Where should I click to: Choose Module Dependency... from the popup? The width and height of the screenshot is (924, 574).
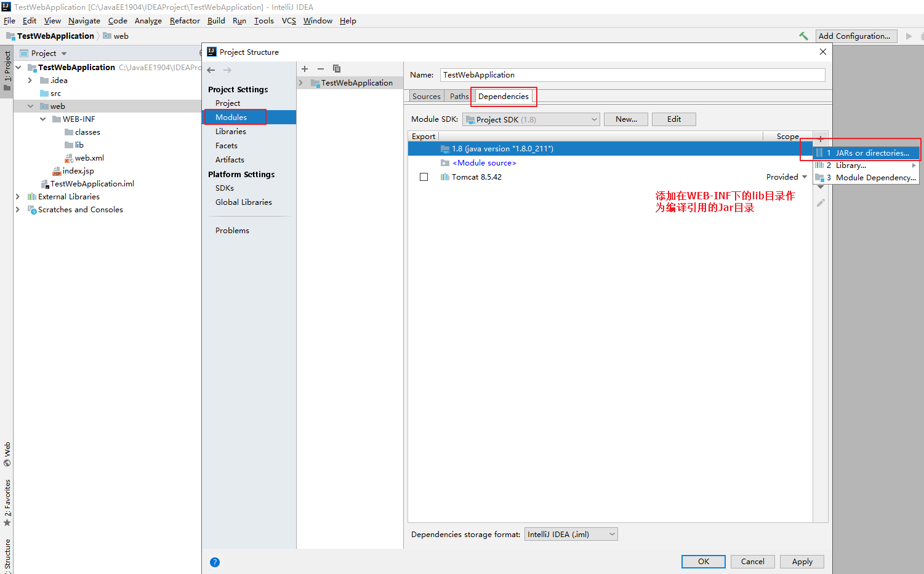pos(866,178)
